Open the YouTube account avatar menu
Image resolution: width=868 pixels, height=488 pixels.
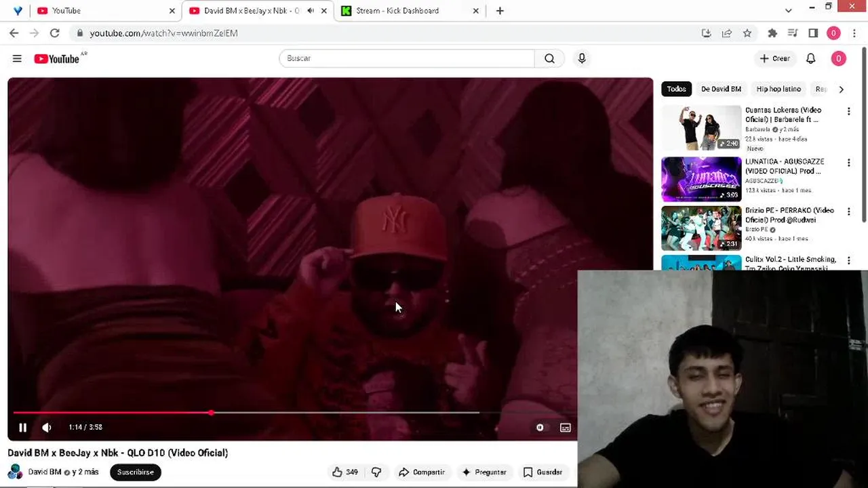(x=838, y=58)
